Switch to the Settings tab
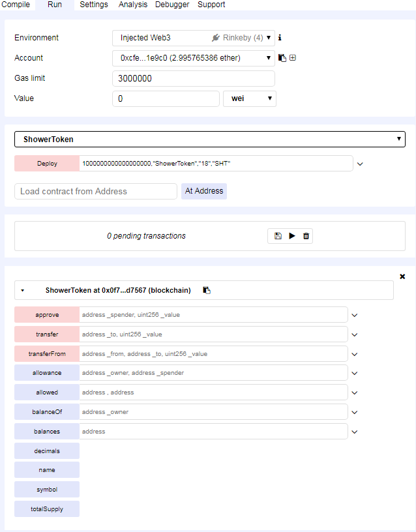 click(x=94, y=5)
